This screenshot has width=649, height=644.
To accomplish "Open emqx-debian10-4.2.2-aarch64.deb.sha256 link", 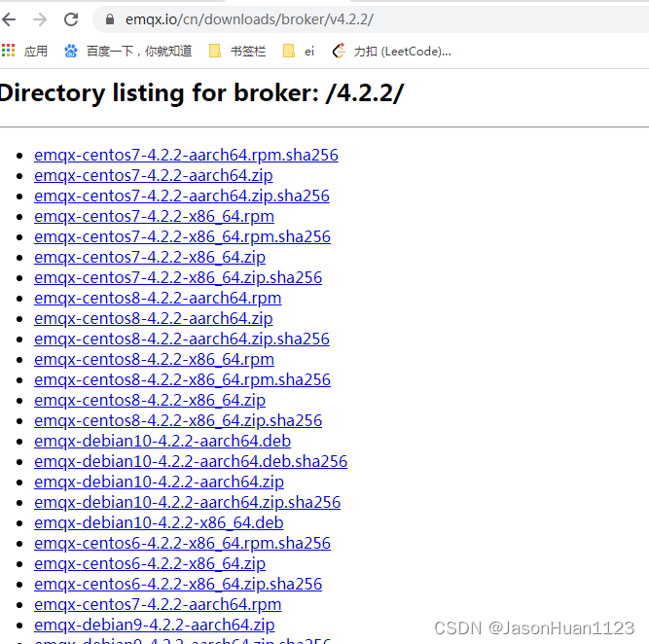I will click(191, 461).
